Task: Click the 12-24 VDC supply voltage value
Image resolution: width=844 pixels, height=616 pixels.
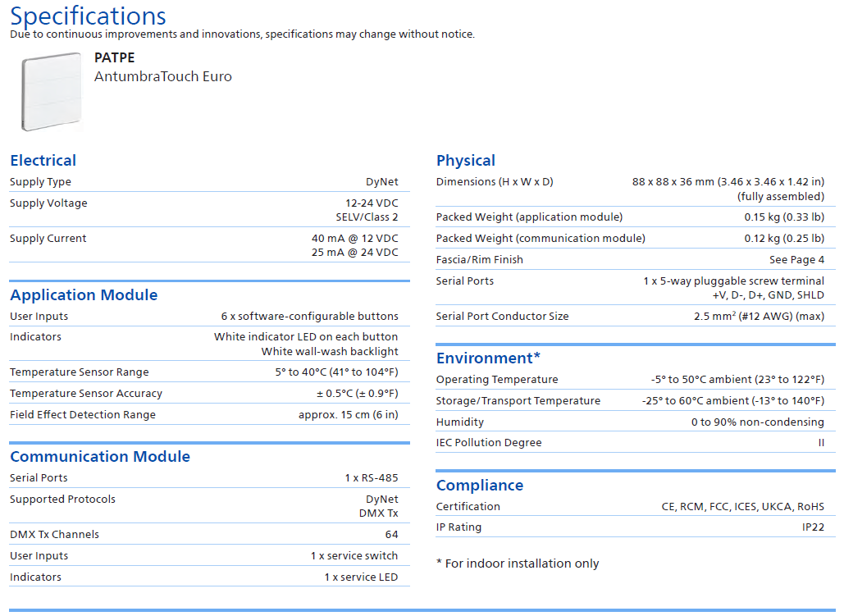Action: [372, 203]
